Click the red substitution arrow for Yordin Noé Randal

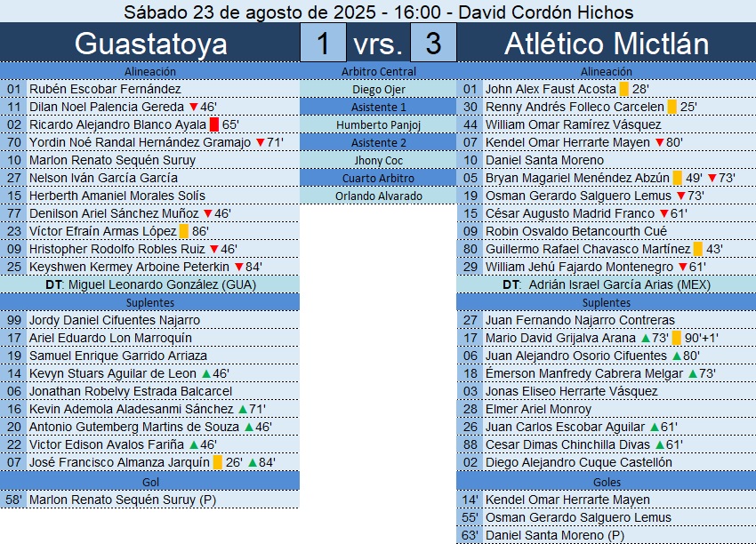[260, 142]
